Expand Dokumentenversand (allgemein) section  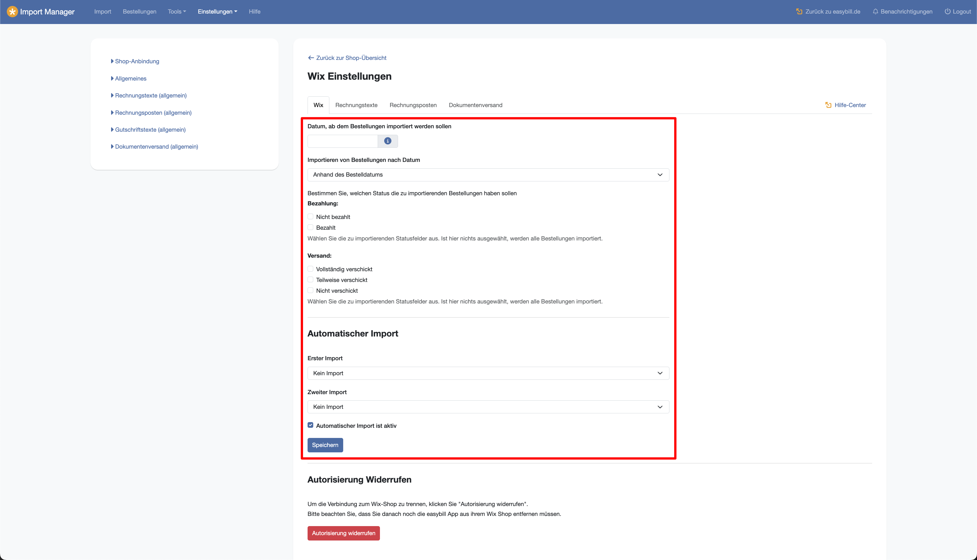tap(155, 147)
